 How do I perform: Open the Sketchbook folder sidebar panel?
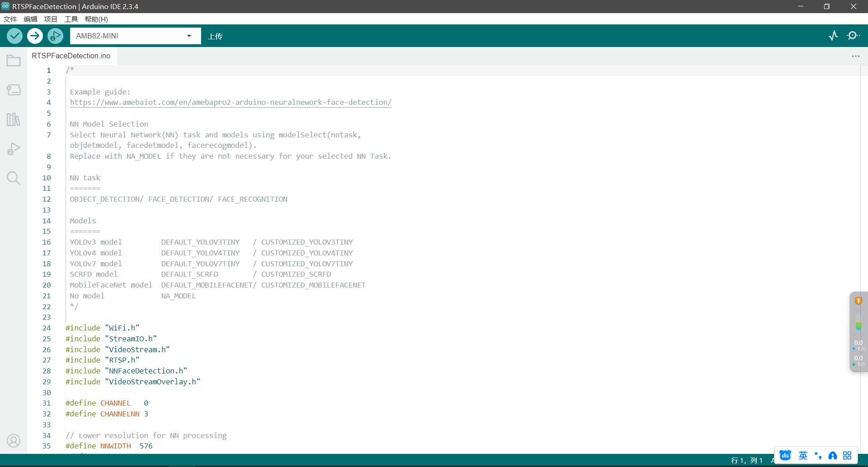click(14, 61)
